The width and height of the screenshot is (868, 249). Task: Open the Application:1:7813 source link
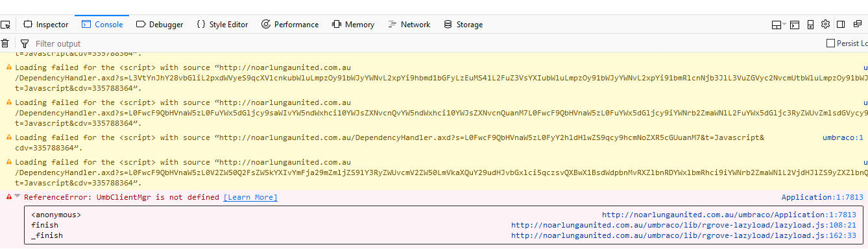click(x=823, y=197)
